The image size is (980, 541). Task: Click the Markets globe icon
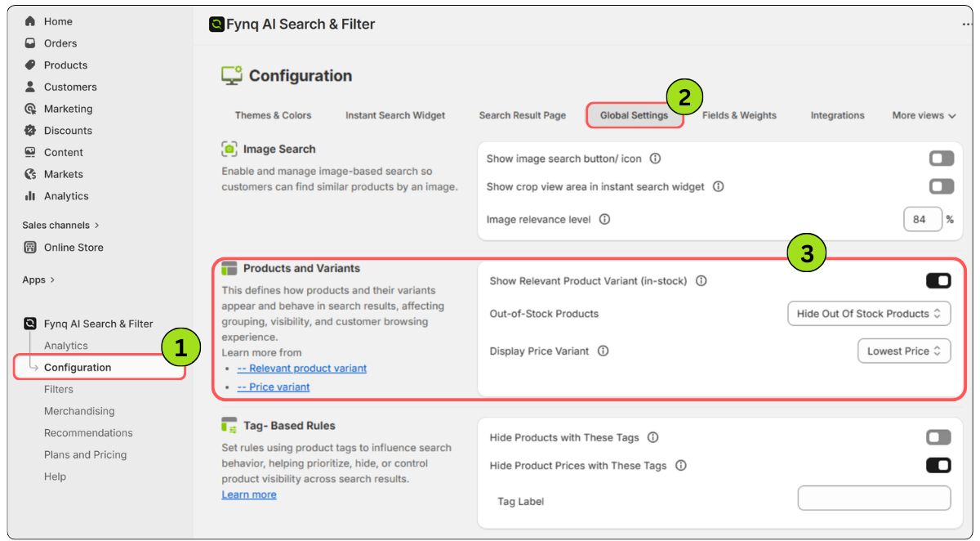tap(30, 174)
